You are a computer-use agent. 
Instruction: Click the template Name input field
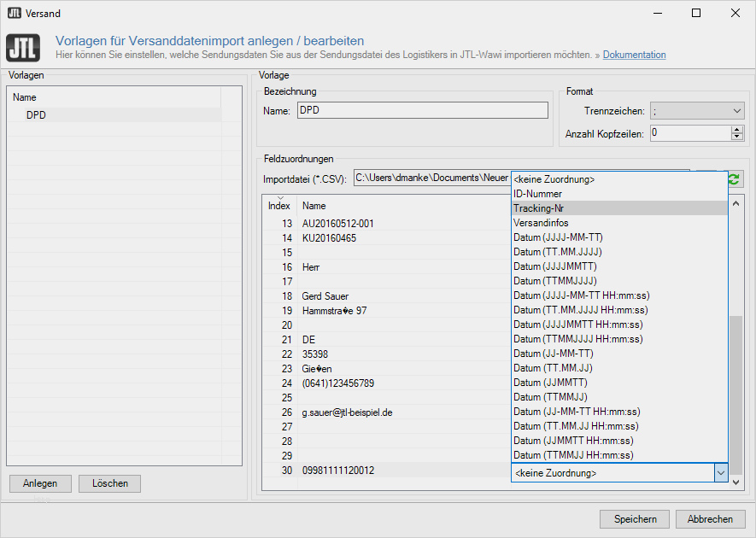click(x=422, y=110)
